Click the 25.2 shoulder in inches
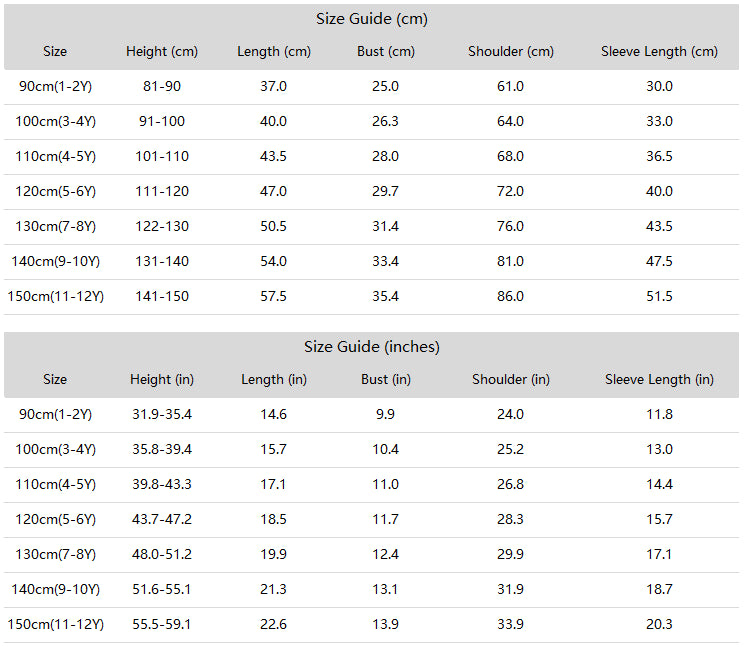Viewport: 750px width, 652px height. [x=510, y=450]
